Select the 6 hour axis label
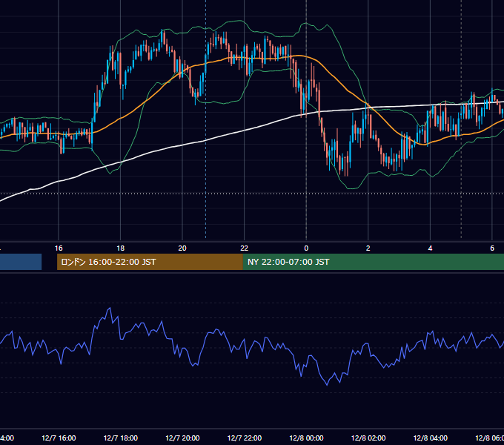The height and width of the screenshot is (445, 504). (x=492, y=248)
